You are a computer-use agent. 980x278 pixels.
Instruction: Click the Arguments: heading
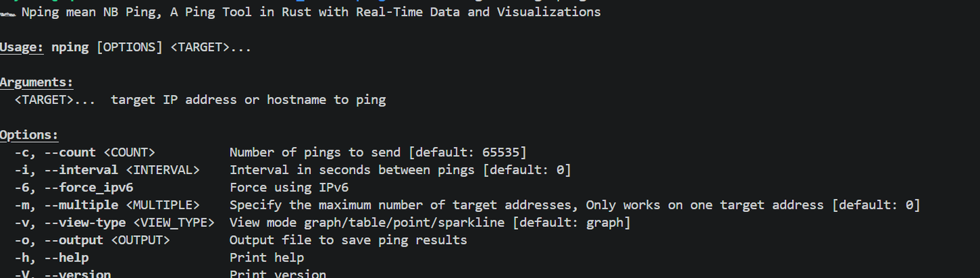(x=37, y=83)
